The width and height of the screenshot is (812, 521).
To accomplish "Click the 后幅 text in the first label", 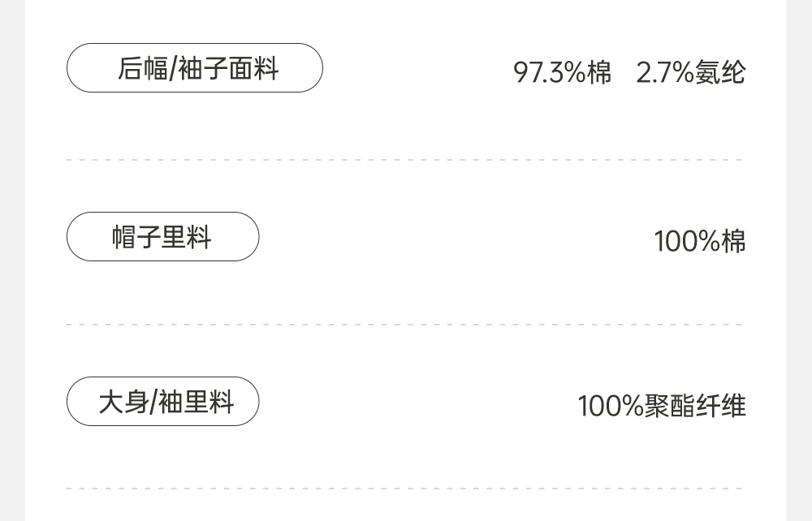I will [142, 68].
